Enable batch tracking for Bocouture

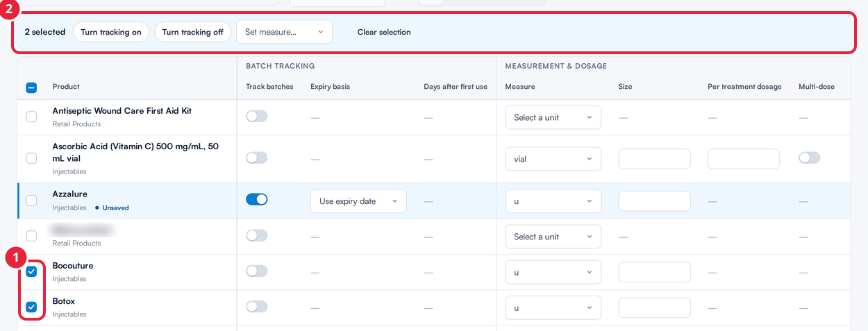tap(257, 271)
